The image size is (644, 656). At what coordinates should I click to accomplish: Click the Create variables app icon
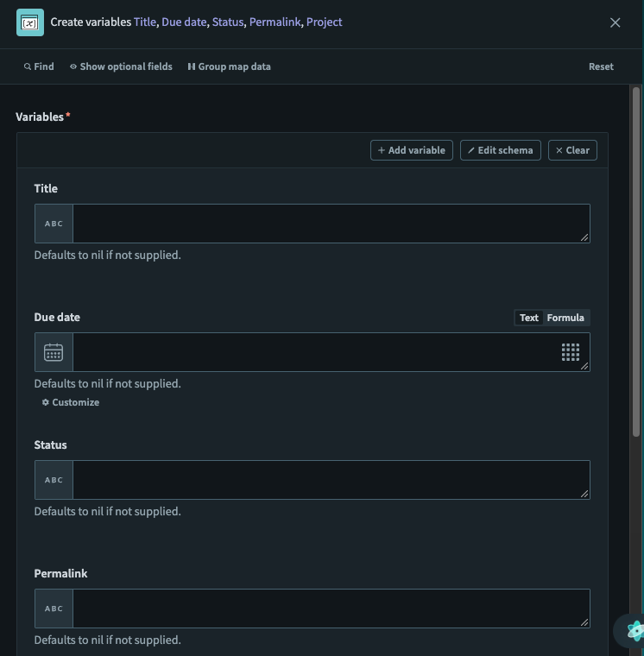[30, 22]
